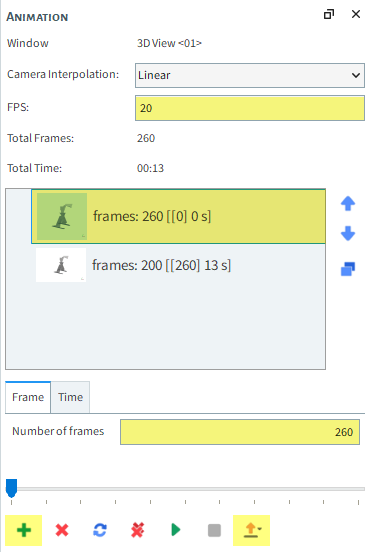Play the animation preview
The image size is (368, 552).
point(175,530)
